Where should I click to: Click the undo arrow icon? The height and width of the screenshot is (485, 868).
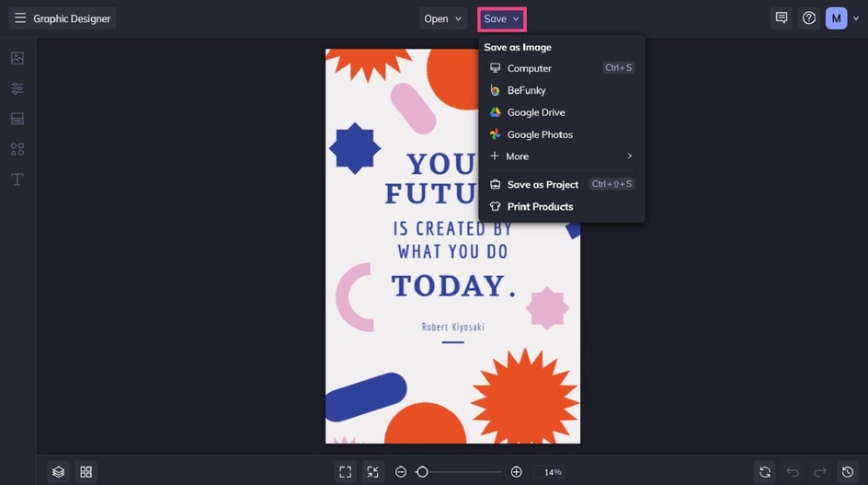click(x=793, y=472)
